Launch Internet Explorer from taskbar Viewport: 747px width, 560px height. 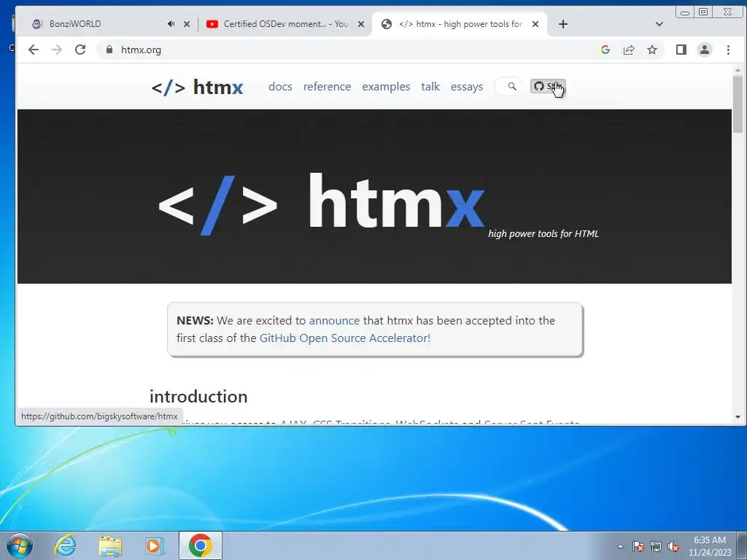point(65,545)
